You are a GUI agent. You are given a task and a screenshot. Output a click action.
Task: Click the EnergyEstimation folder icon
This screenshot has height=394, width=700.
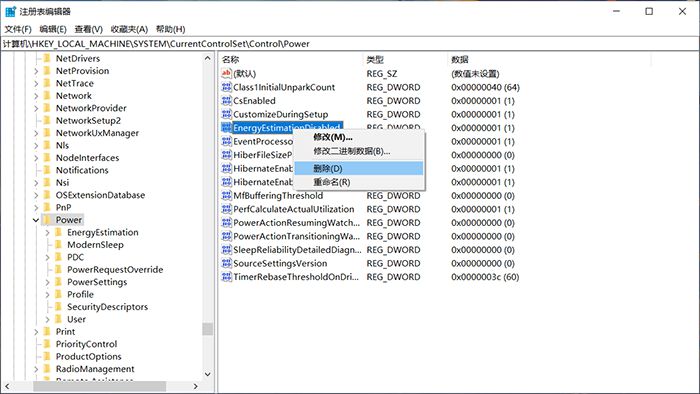58,232
